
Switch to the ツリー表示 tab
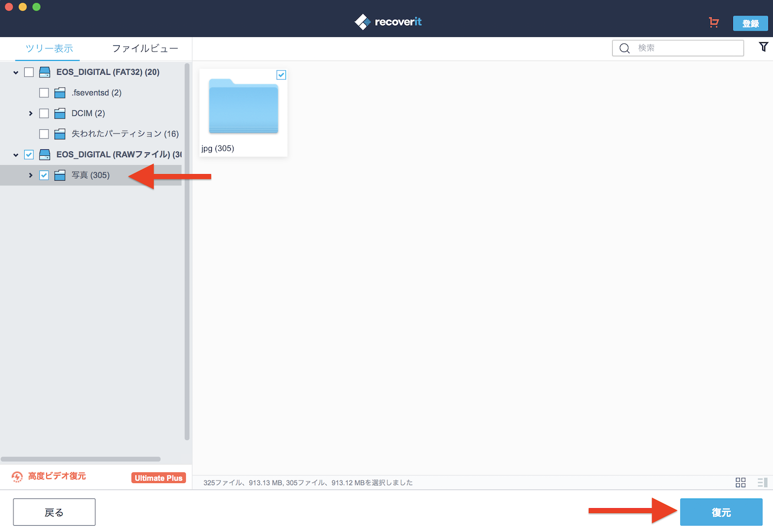coord(49,48)
